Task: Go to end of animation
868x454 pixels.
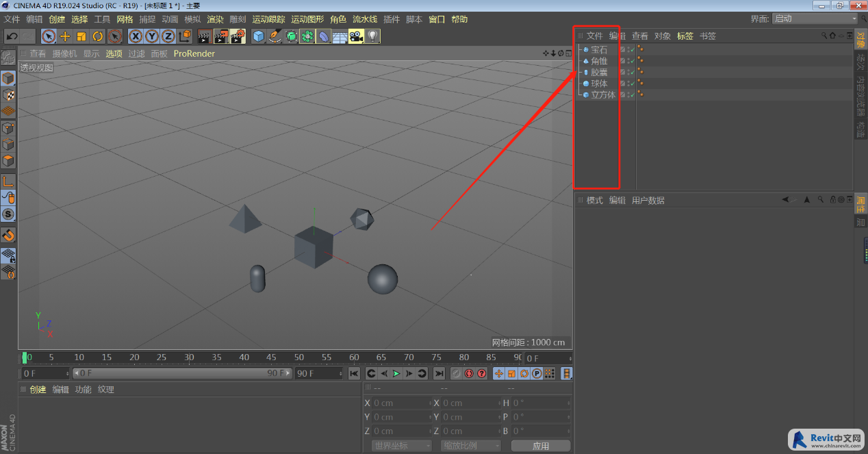Action: (439, 373)
